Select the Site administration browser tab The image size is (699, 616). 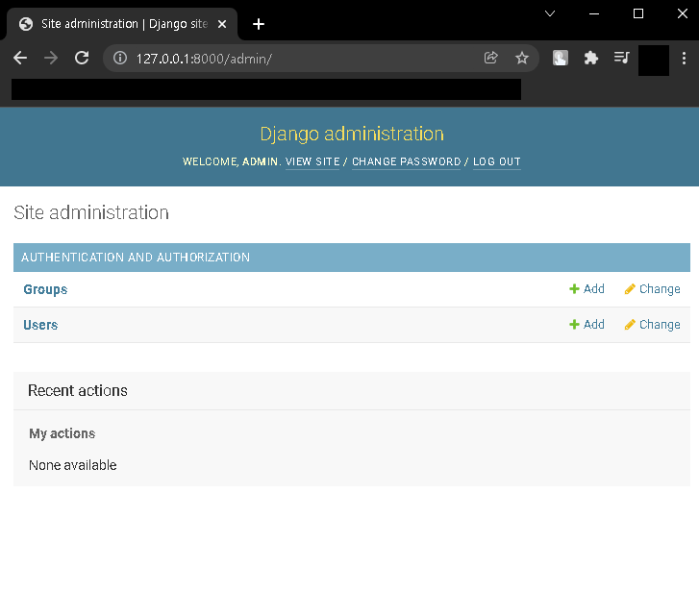[122, 24]
